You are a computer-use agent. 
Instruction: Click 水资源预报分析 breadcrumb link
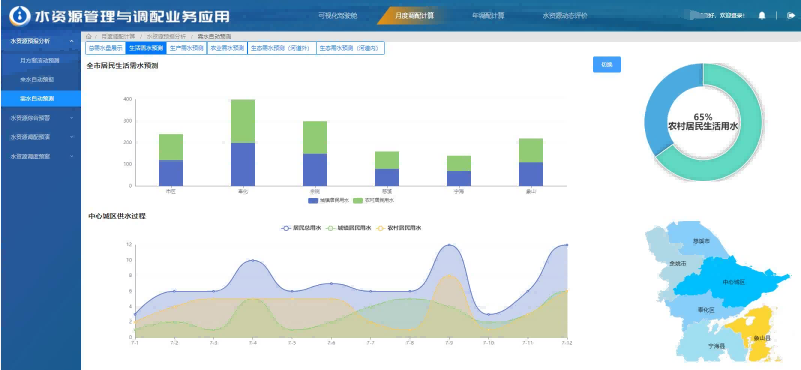[x=167, y=37]
